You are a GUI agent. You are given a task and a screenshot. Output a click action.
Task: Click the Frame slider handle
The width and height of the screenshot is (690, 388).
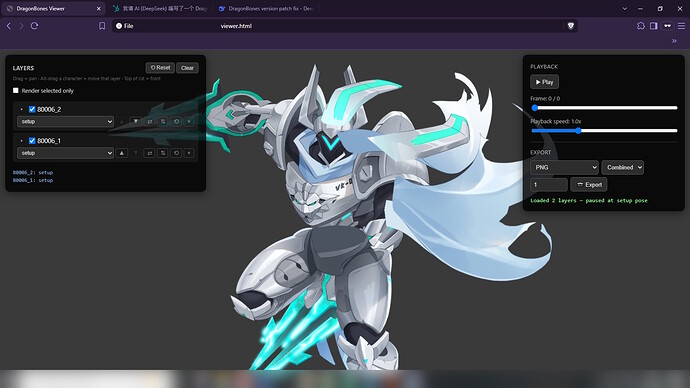tap(535, 108)
